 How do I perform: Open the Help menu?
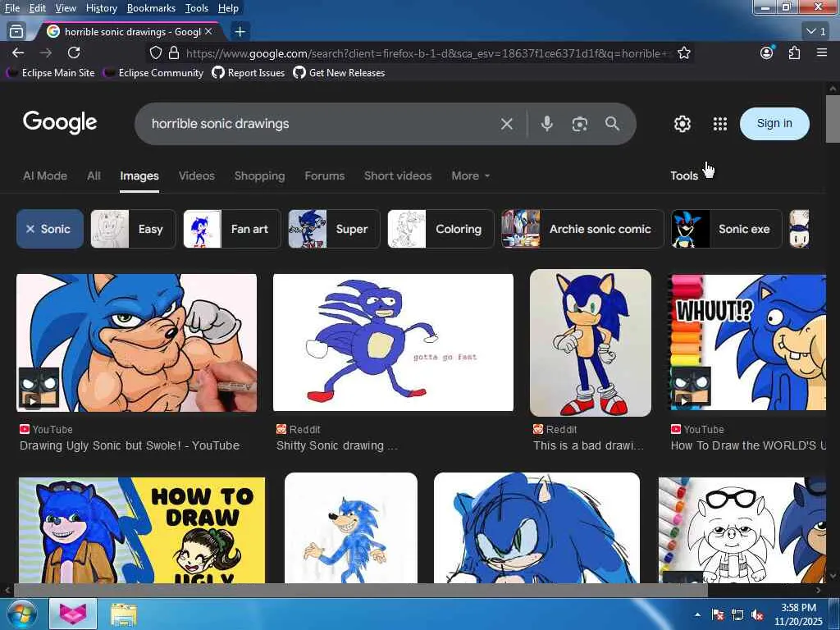(228, 8)
